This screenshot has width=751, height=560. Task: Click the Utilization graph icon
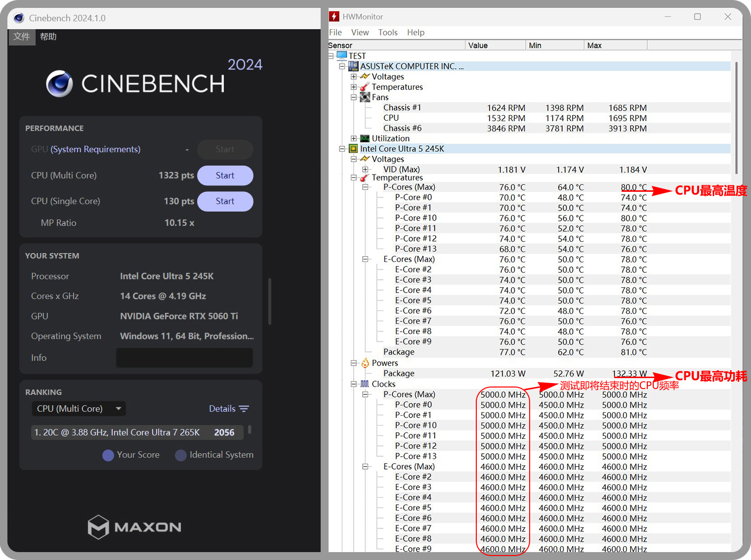365,138
